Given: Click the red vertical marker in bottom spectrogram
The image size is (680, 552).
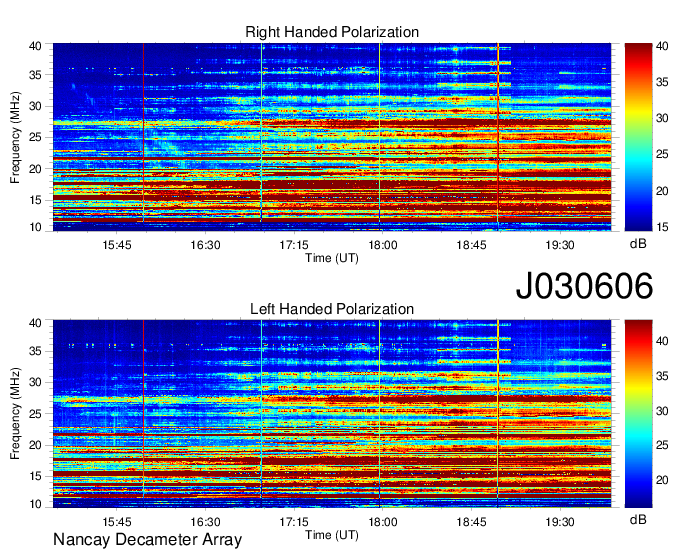Looking at the screenshot, I should [143, 409].
